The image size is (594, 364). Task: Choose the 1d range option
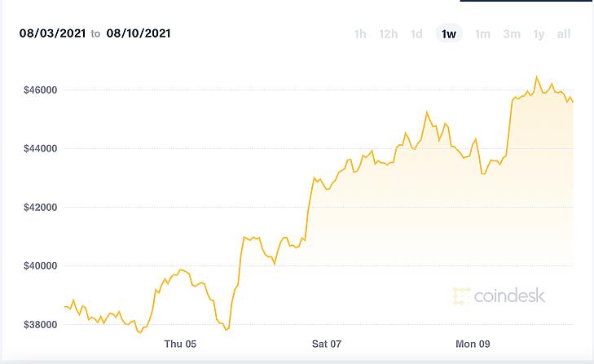[416, 34]
